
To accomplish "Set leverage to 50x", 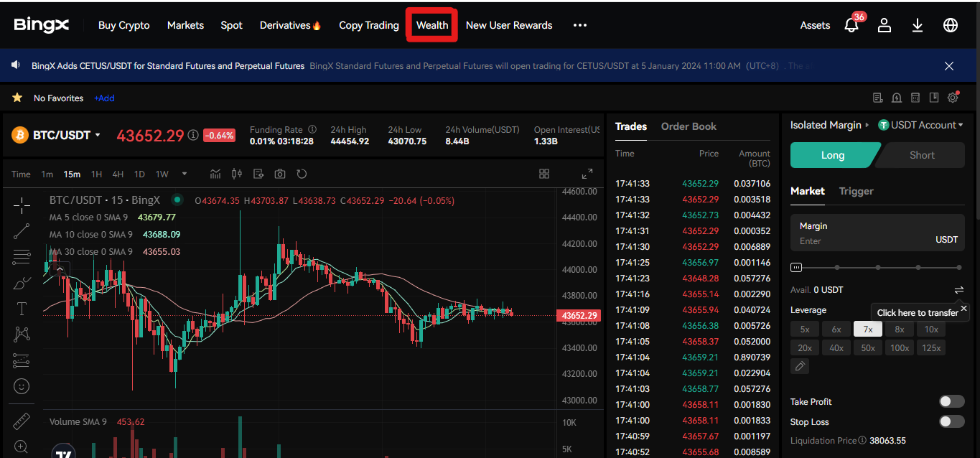I will (868, 348).
